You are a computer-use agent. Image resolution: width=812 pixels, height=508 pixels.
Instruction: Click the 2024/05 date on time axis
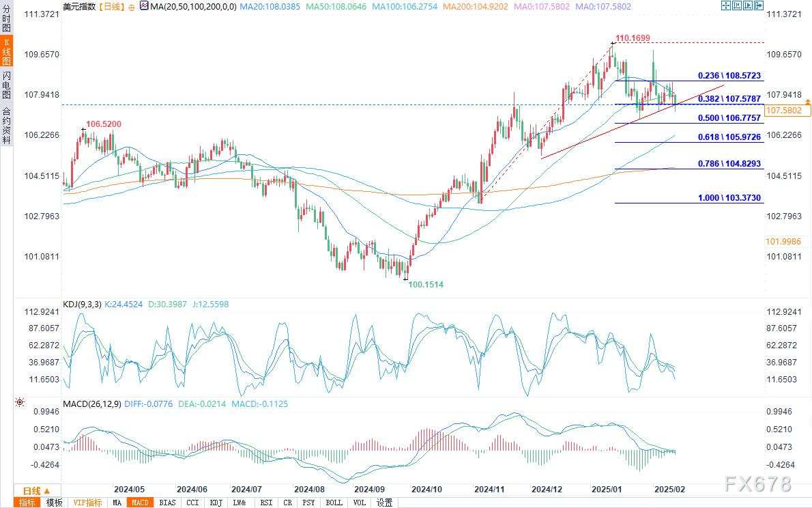pyautogui.click(x=130, y=490)
